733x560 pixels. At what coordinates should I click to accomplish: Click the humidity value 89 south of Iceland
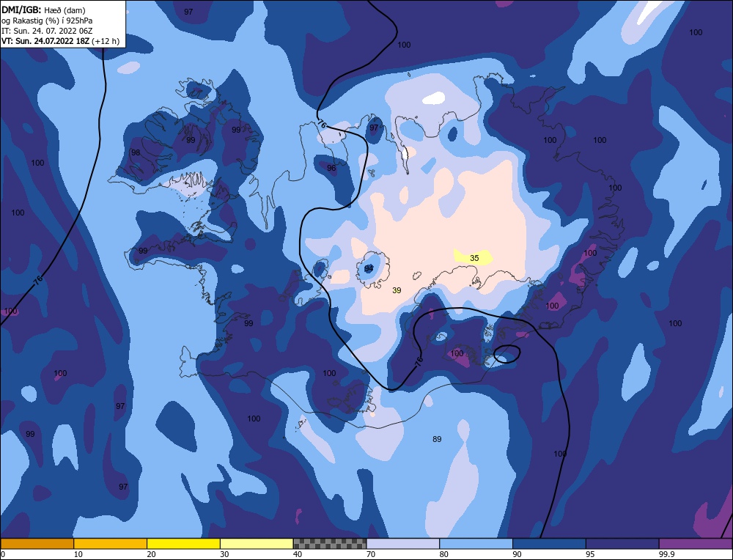click(437, 439)
